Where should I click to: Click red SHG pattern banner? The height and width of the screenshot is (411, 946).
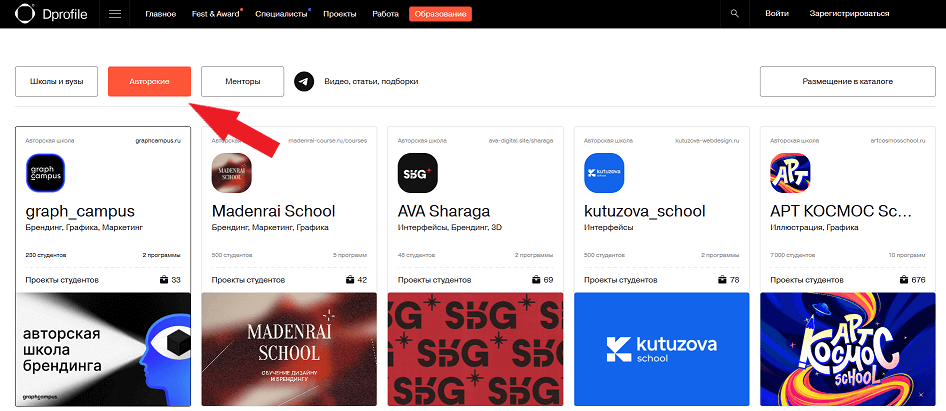[x=475, y=349]
